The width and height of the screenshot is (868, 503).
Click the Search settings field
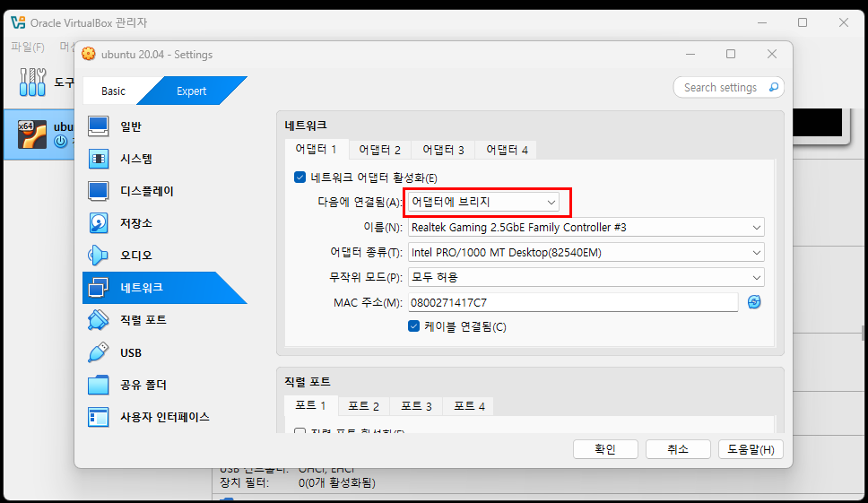(x=728, y=88)
